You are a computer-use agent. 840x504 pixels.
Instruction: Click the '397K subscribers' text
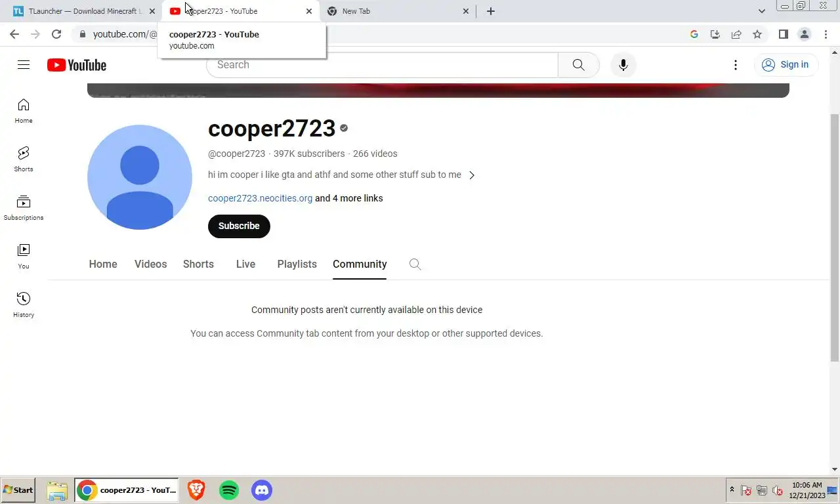[x=309, y=154]
